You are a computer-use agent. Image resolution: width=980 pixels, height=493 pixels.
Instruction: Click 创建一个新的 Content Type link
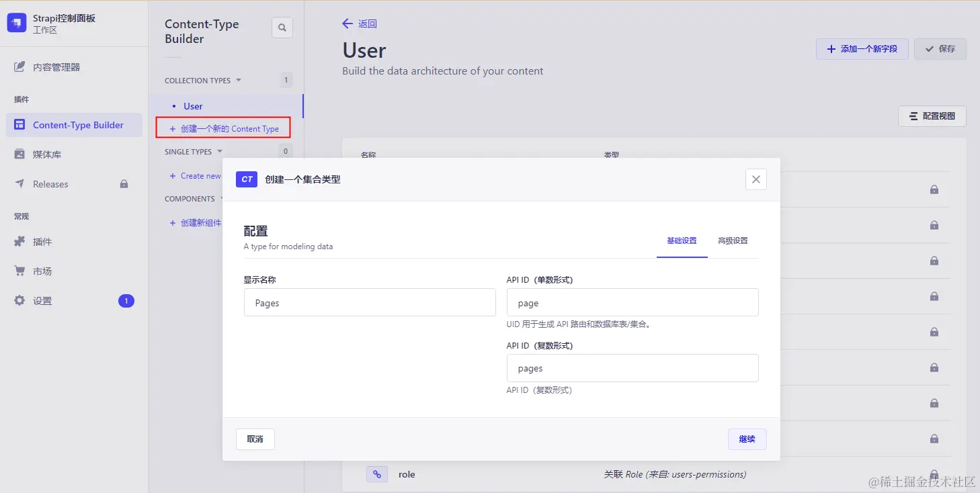[224, 129]
